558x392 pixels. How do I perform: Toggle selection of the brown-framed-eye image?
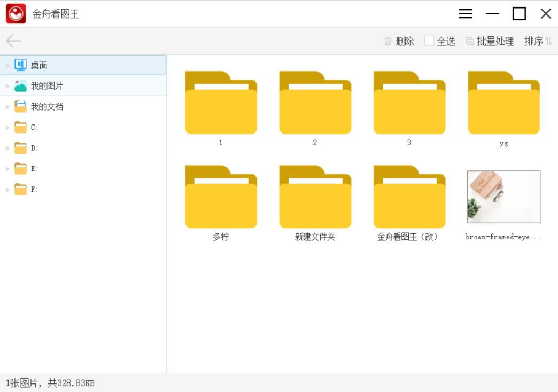tap(503, 197)
